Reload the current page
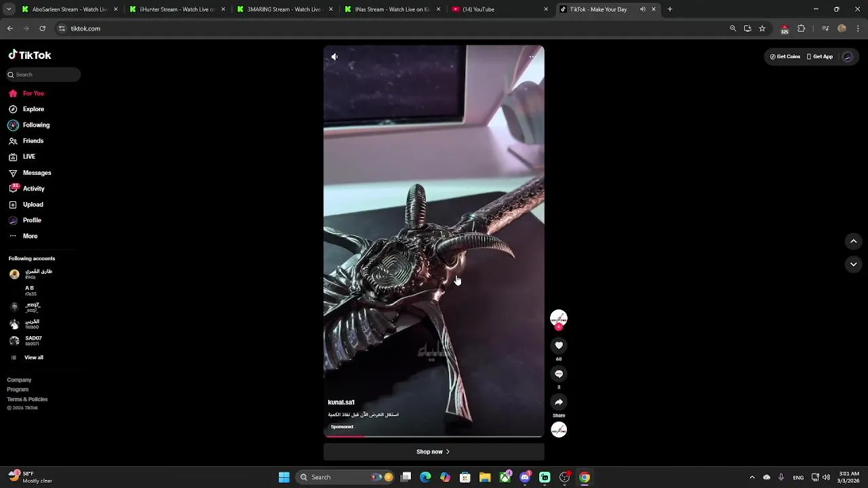This screenshot has height=488, width=868. (x=42, y=28)
